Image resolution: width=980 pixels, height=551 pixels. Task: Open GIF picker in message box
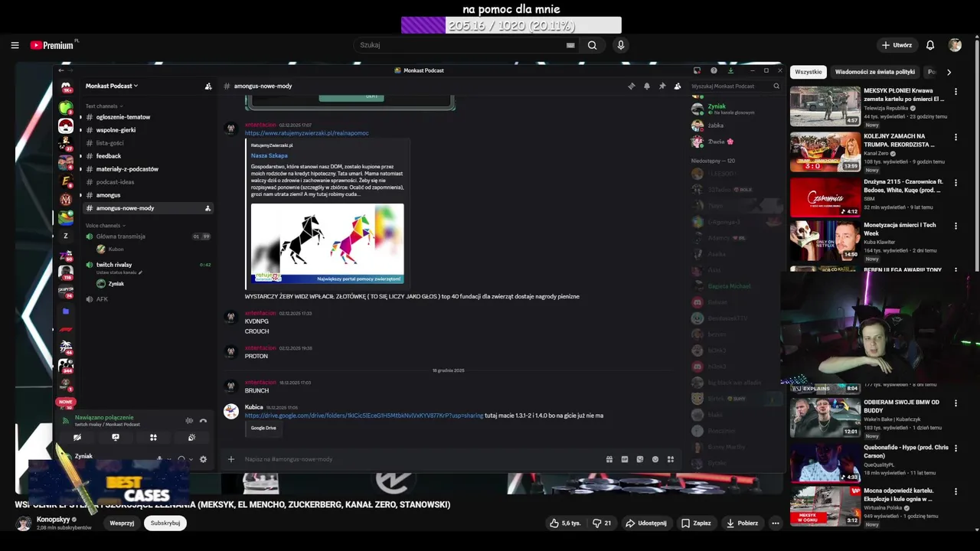tap(625, 459)
